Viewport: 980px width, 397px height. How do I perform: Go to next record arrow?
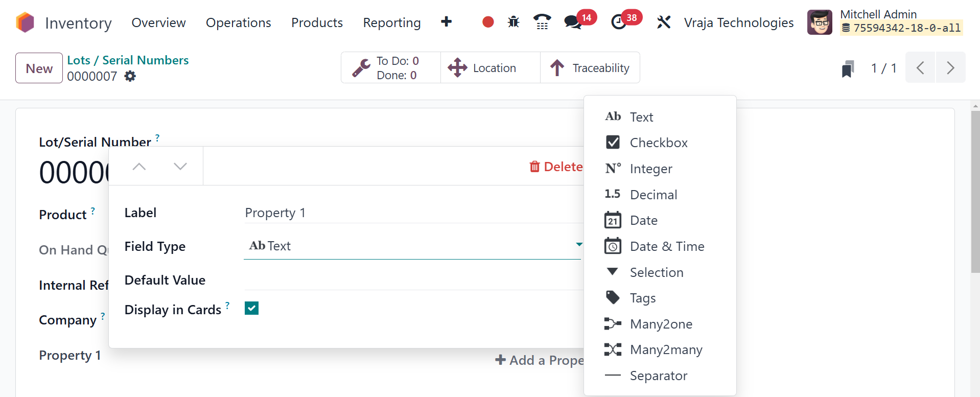[950, 68]
